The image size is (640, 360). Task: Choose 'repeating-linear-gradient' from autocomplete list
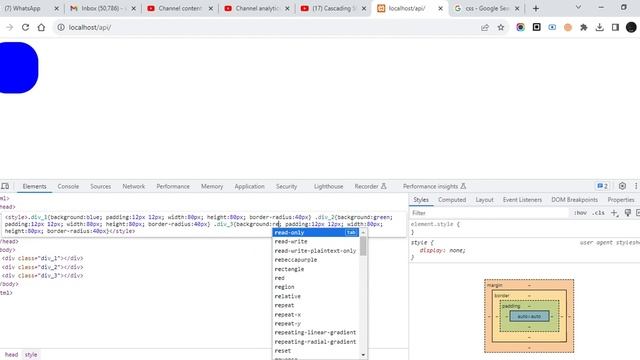tap(316, 332)
